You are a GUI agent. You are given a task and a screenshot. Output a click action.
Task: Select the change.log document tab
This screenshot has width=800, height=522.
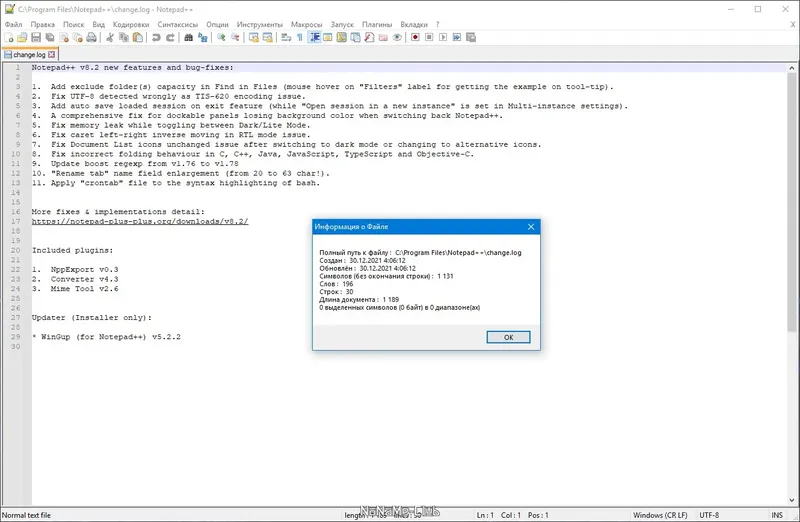coord(30,54)
